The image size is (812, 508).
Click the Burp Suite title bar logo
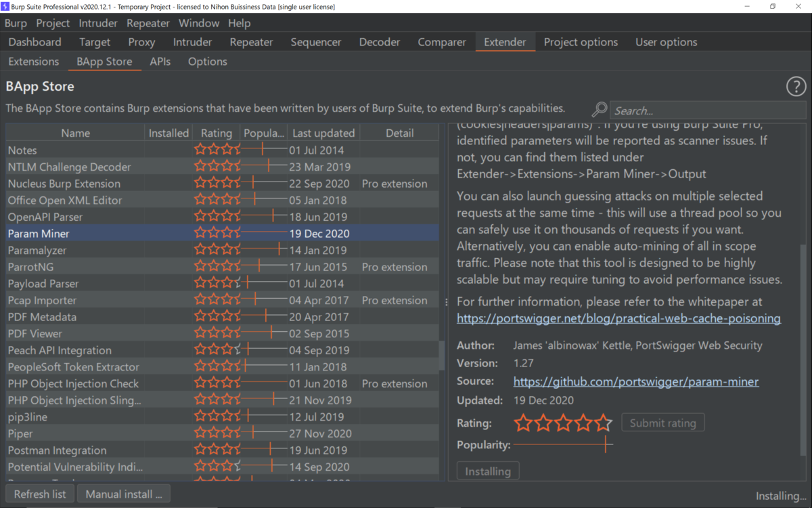coord(5,7)
